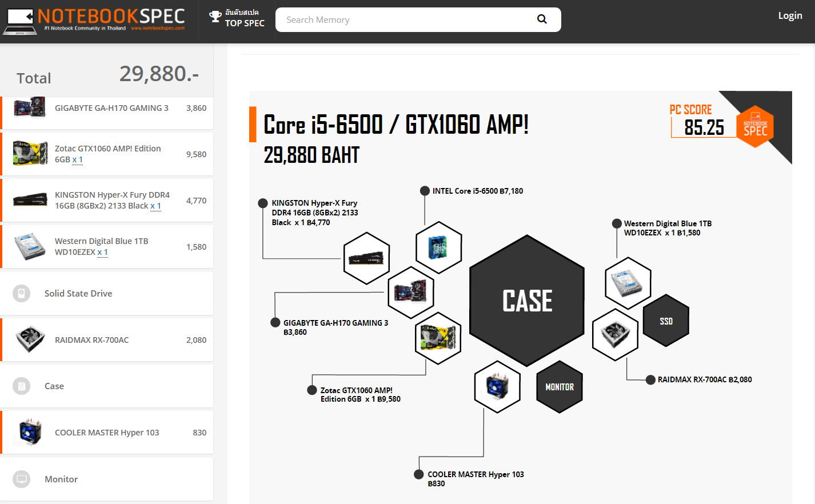Viewport: 815px width, 504px height.
Task: Click the orange Notebook Spec hexagon badge
Action: (x=755, y=127)
